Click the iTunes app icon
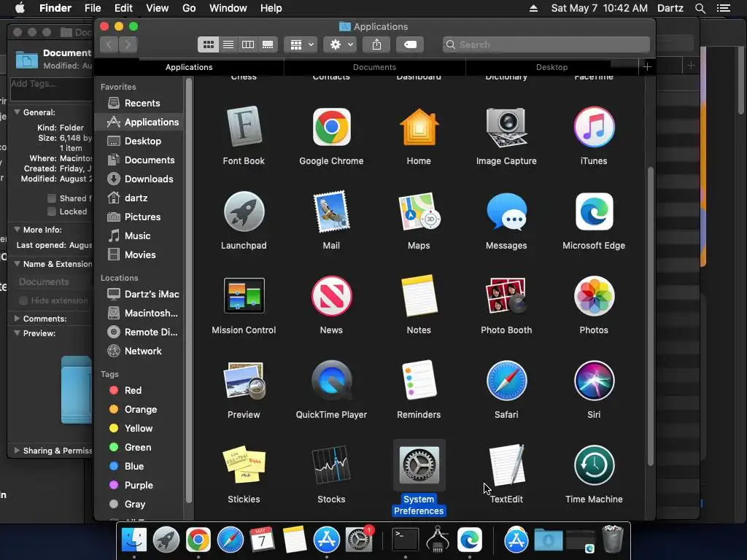Screen dimensions: 747x560 coord(594,127)
